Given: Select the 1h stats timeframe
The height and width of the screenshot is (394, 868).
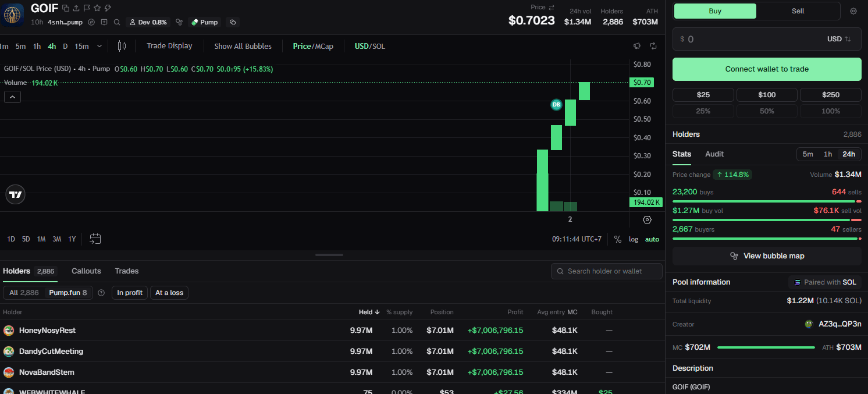Looking at the screenshot, I should [828, 154].
